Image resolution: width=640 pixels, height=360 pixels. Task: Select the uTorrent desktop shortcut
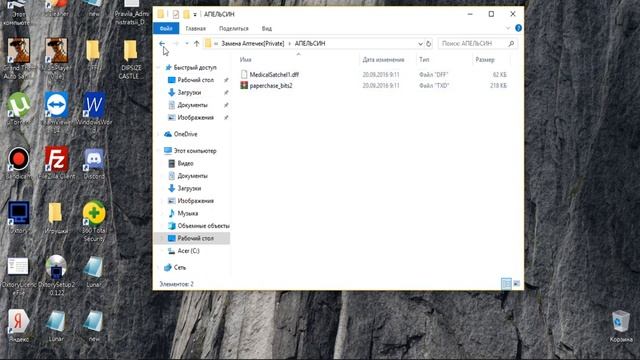[x=18, y=108]
